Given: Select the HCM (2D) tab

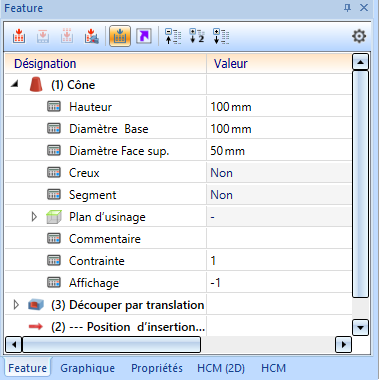Looking at the screenshot, I should (x=221, y=368).
